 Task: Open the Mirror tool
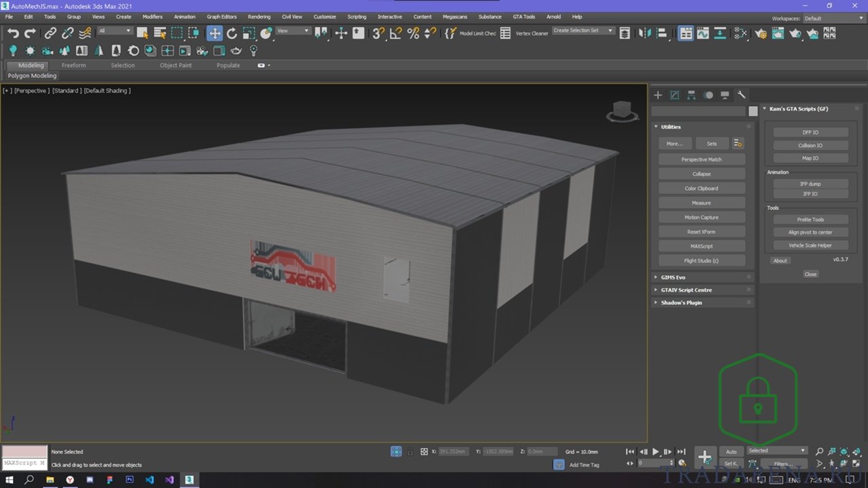645,33
